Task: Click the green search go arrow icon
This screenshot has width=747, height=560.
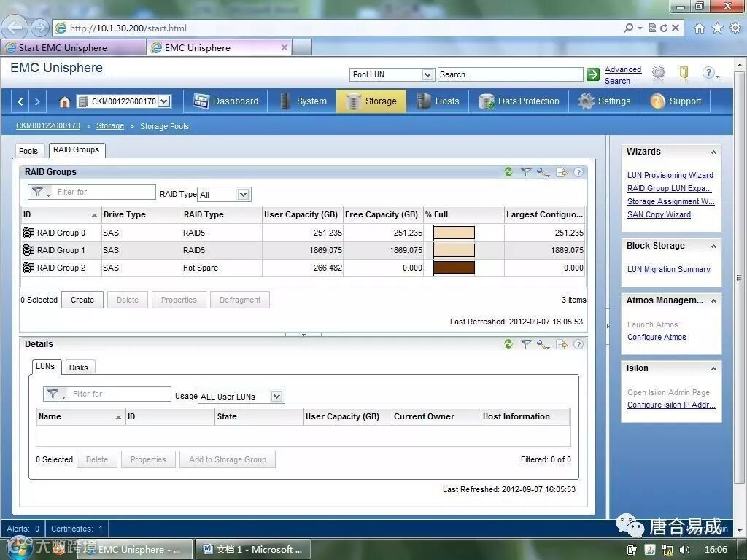Action: (x=592, y=74)
